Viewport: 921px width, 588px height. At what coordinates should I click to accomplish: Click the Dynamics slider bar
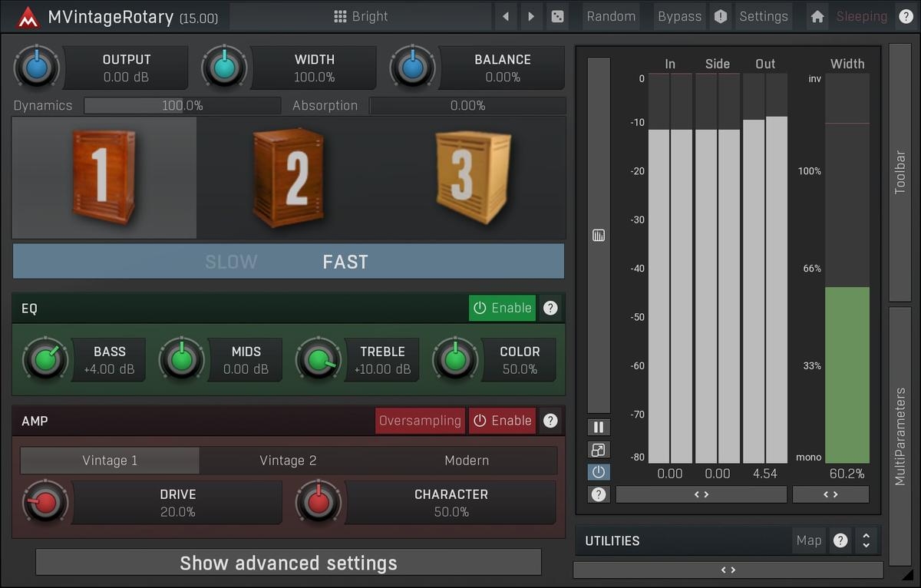coord(182,106)
